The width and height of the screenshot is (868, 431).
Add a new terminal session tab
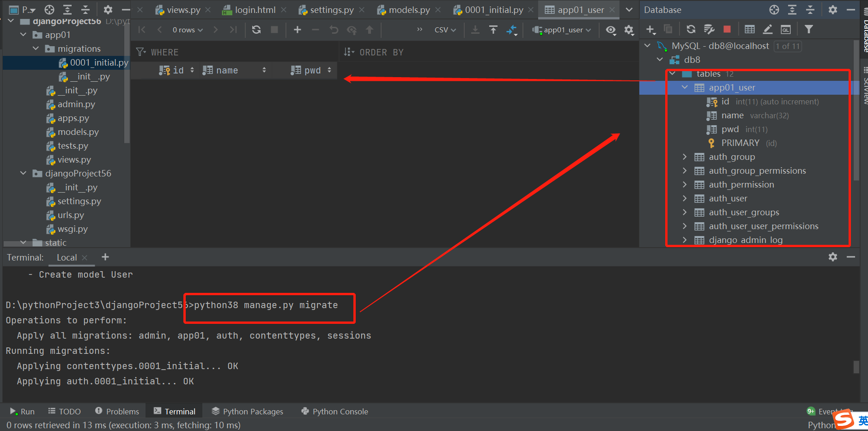point(105,257)
